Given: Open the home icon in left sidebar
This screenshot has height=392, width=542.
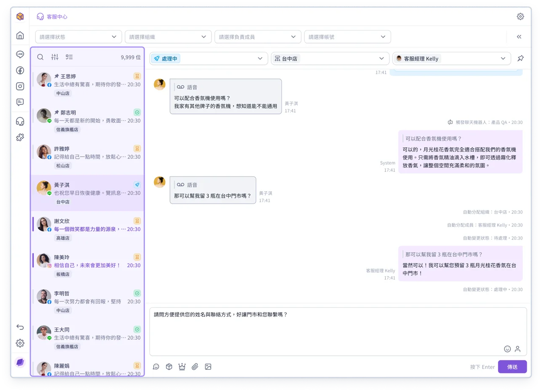Looking at the screenshot, I should point(20,36).
